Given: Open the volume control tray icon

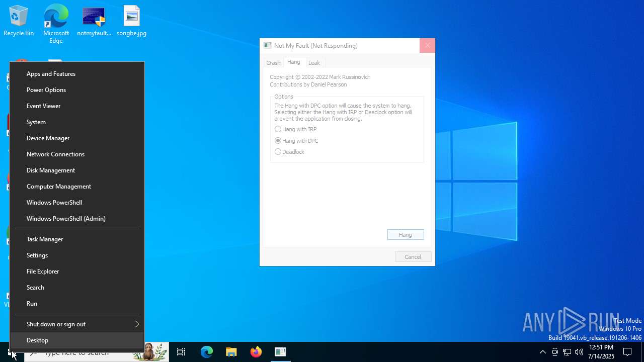Looking at the screenshot, I should tap(579, 352).
